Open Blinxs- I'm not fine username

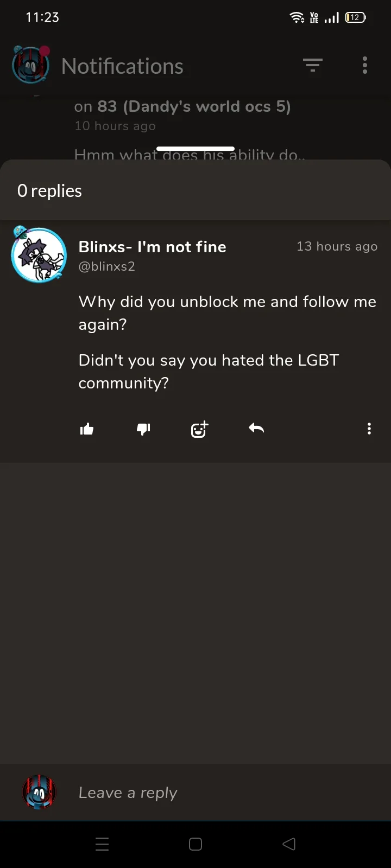153,247
